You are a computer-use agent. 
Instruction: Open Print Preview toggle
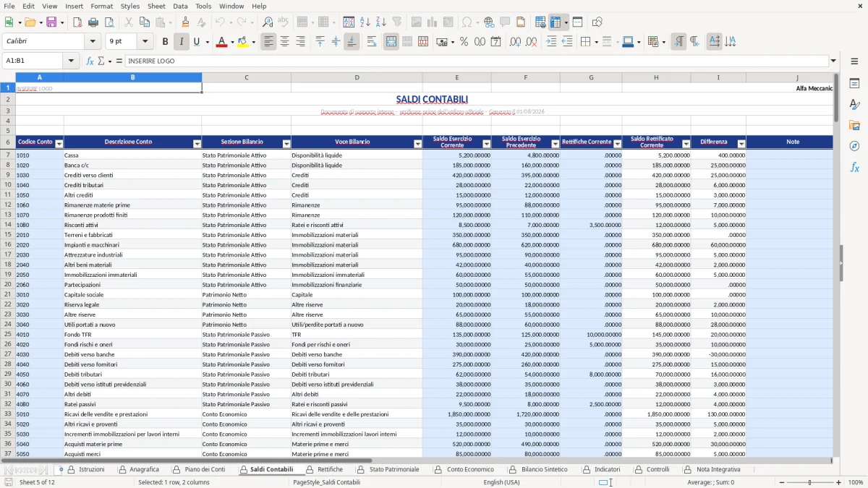(109, 22)
